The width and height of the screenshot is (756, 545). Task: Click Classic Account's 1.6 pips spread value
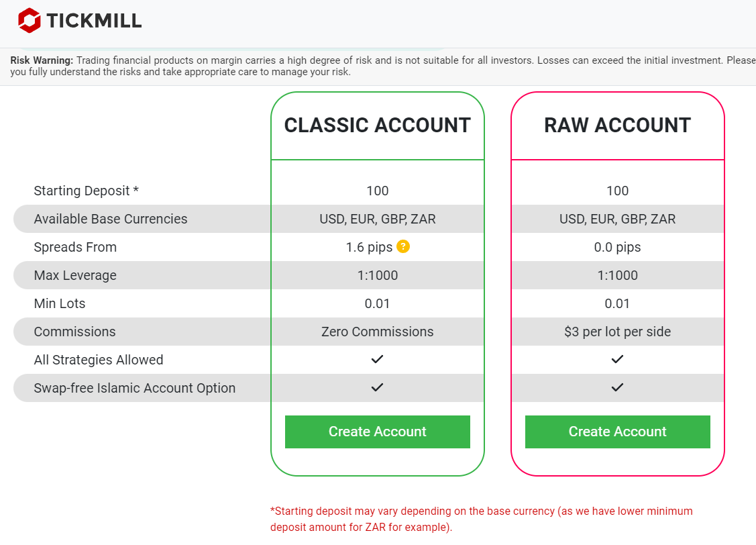coord(369,247)
